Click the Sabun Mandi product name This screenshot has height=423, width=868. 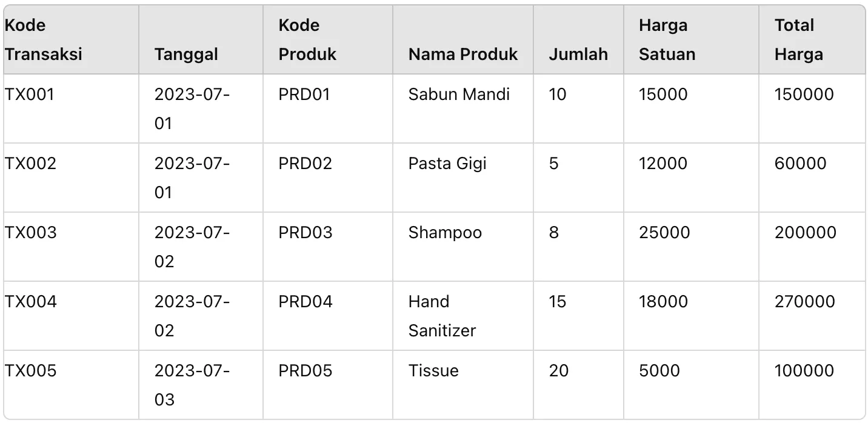coord(459,95)
